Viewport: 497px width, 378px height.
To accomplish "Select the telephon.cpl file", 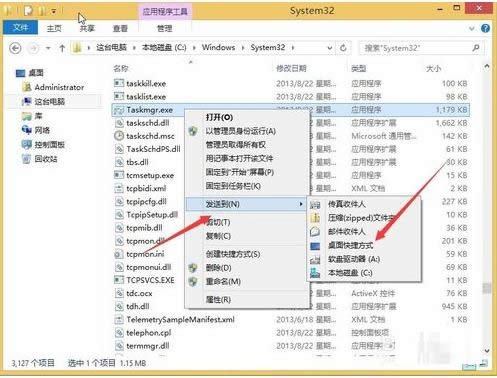I will click(149, 332).
